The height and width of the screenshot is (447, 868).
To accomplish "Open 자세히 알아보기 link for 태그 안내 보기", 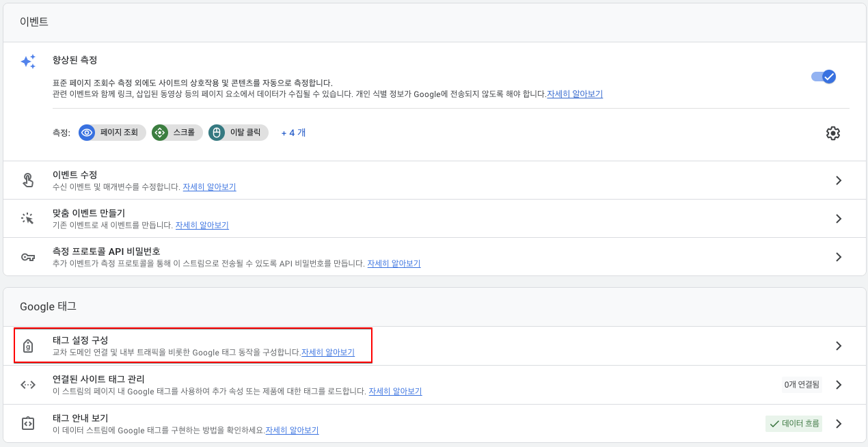I will pos(292,431).
